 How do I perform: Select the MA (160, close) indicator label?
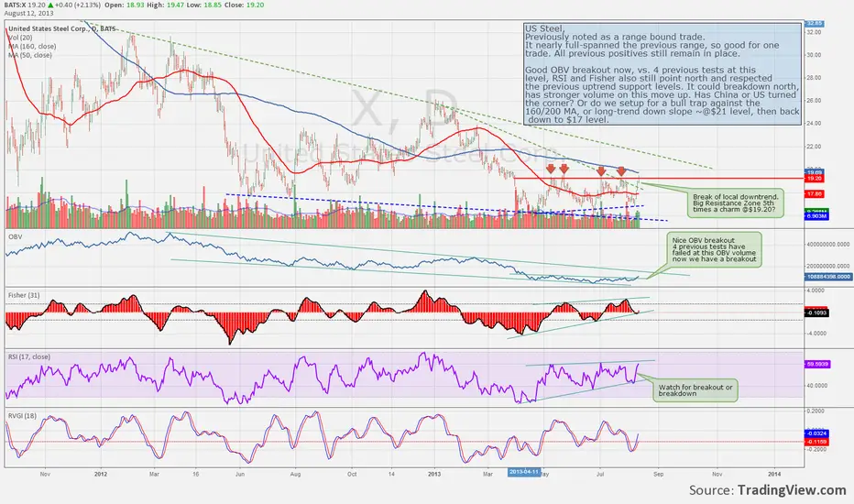coord(31,47)
